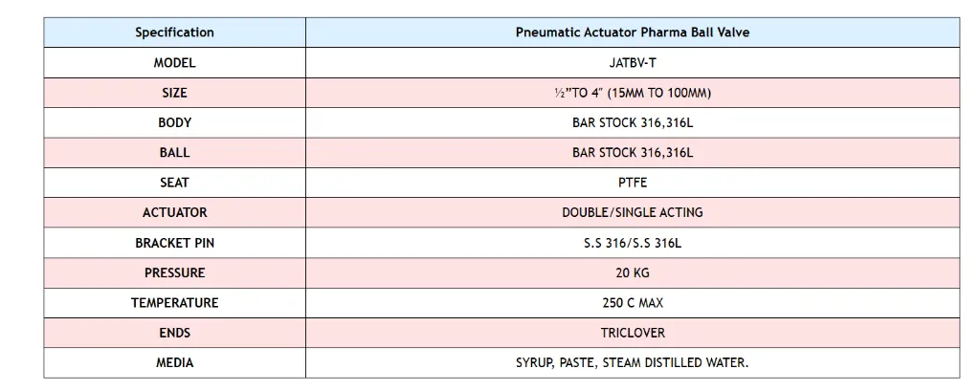Select the 20 KG pressure value
This screenshot has width=980, height=391.
click(x=632, y=272)
